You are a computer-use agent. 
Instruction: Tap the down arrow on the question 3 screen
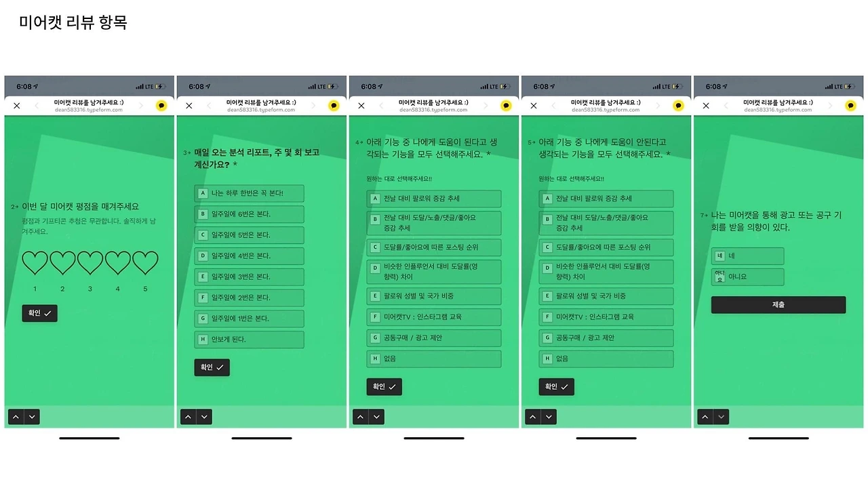point(204,417)
